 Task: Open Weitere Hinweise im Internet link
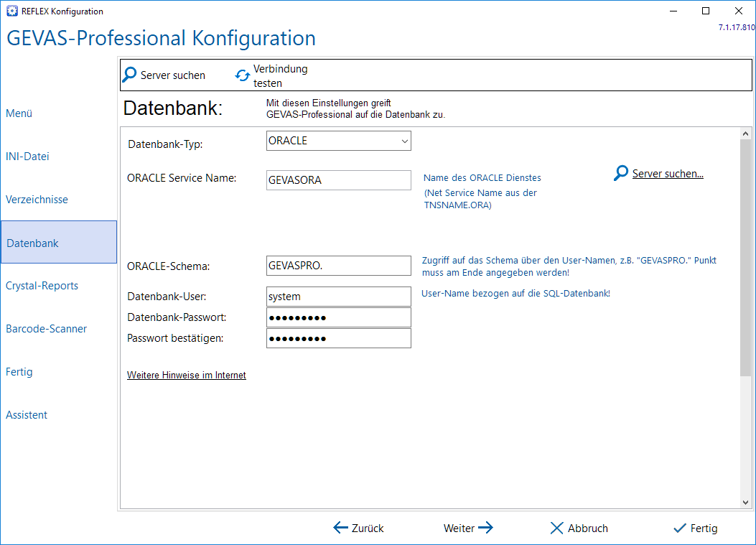187,376
